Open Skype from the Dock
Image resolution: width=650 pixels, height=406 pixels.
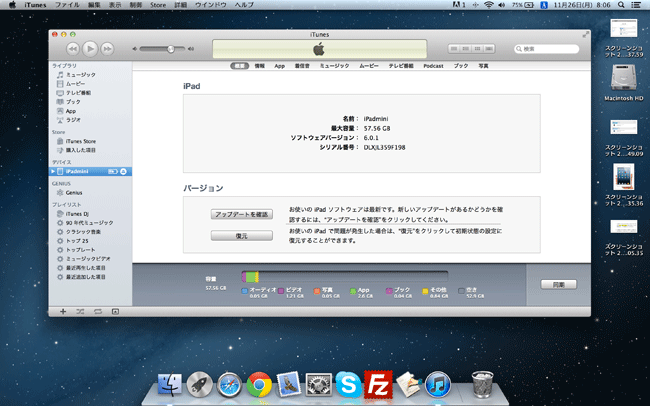tap(348, 384)
